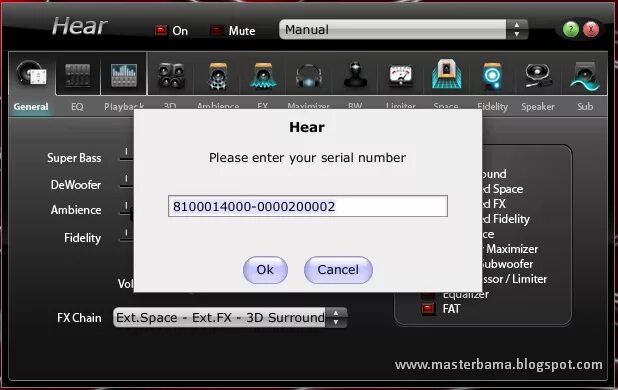Select the Space grid icon
Image resolution: width=618 pixels, height=390 pixels.
point(447,74)
